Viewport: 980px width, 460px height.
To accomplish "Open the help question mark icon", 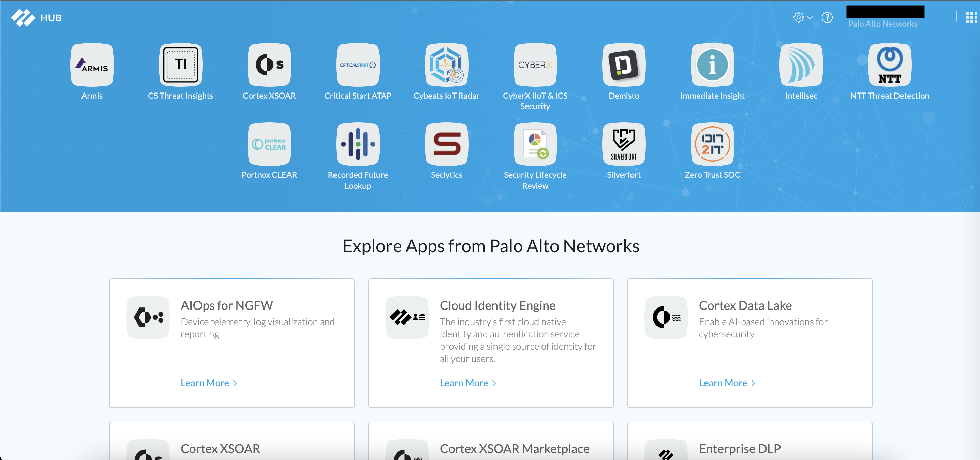I will click(827, 17).
